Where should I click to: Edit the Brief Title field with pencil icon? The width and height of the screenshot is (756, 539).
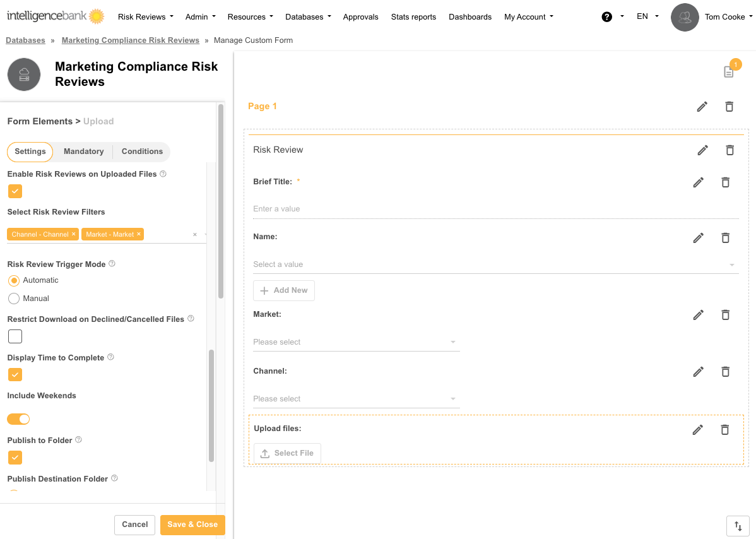click(698, 182)
